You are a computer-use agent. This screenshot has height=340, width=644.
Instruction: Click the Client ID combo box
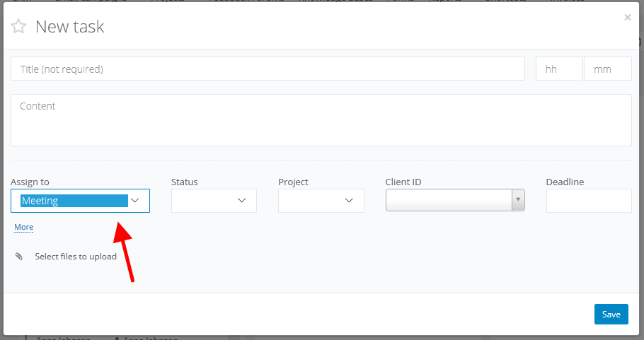(x=449, y=201)
